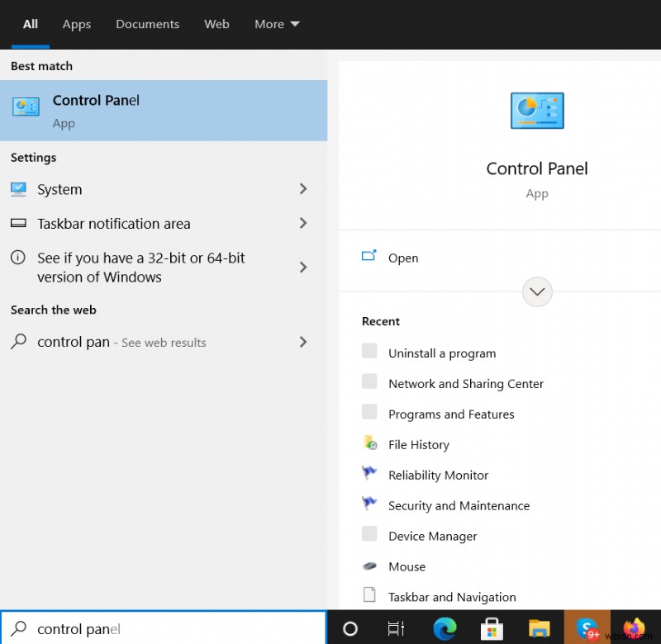Click the large Control Panel app icon

click(537, 111)
